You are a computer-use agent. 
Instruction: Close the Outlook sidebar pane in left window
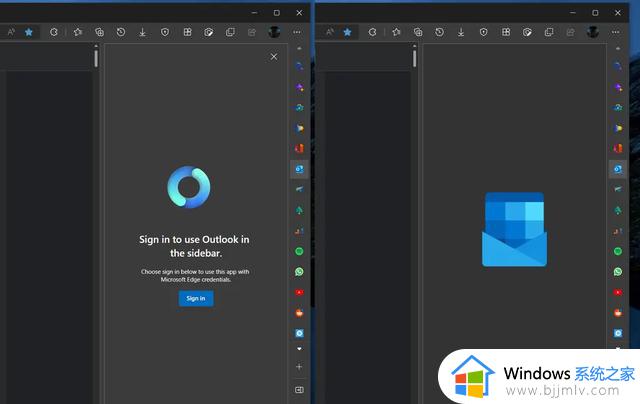[x=274, y=57]
